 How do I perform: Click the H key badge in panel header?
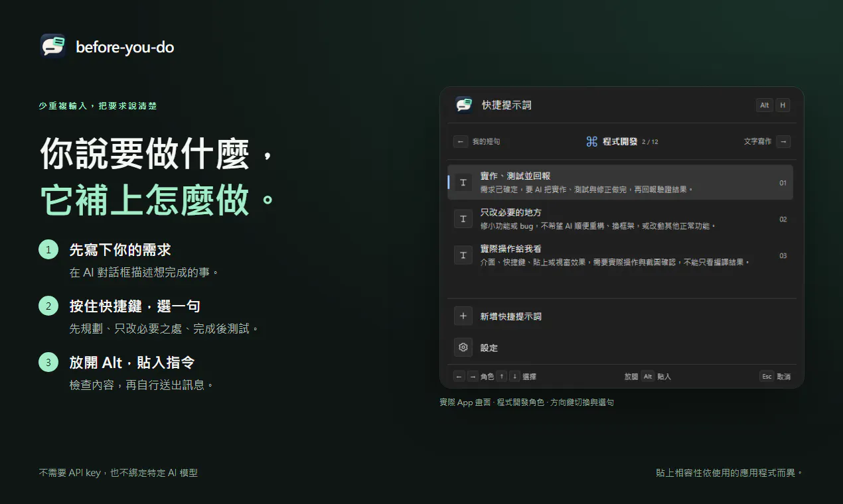783,105
